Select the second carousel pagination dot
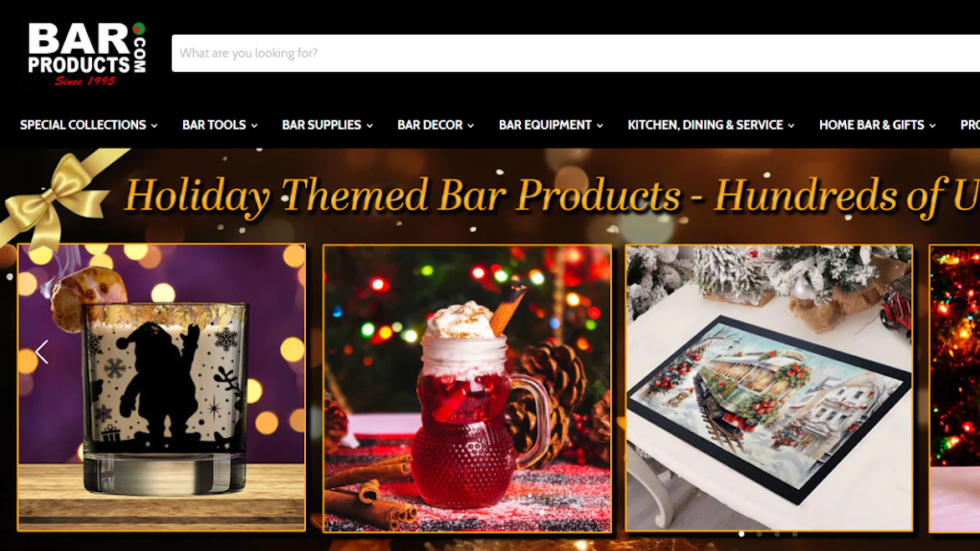The height and width of the screenshot is (551, 980). (x=759, y=534)
